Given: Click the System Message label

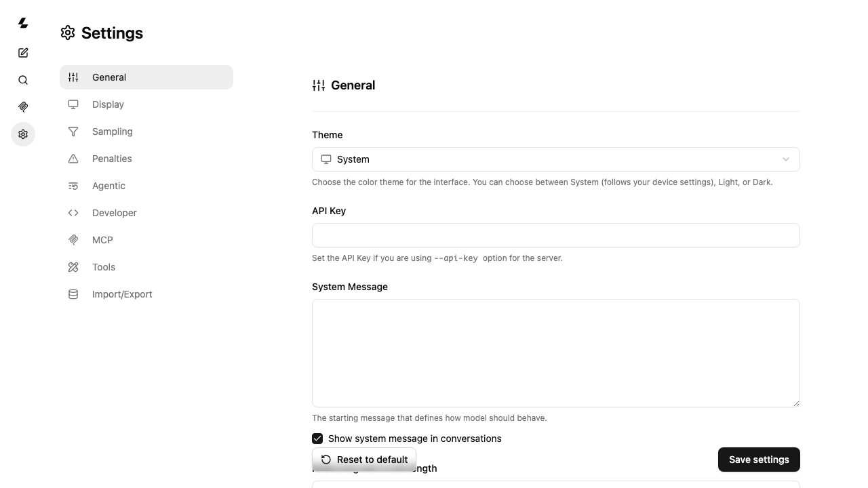Looking at the screenshot, I should [350, 287].
